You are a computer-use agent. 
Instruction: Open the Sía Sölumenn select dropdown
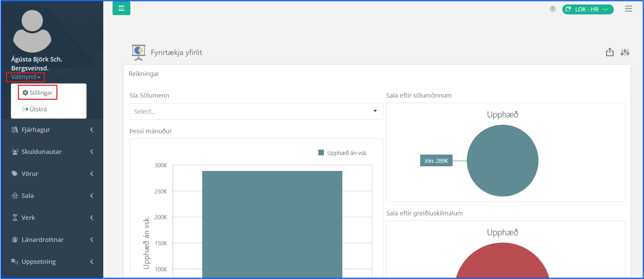click(x=256, y=111)
